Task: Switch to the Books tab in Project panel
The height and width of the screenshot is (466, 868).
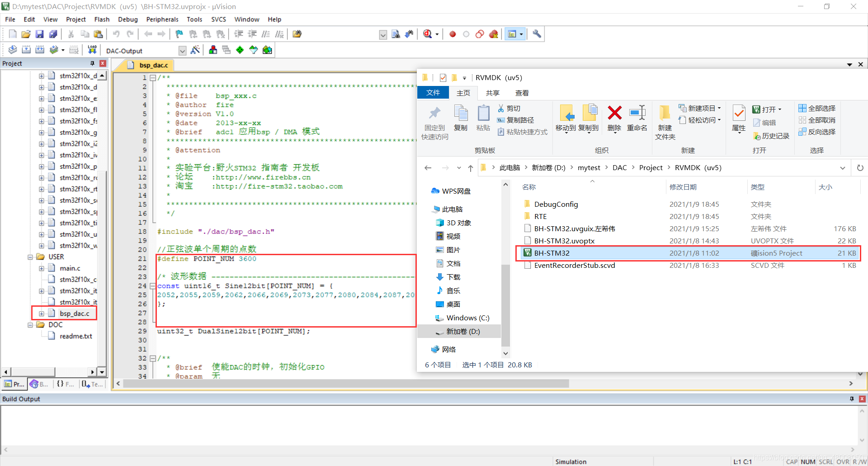Action: click(x=40, y=384)
